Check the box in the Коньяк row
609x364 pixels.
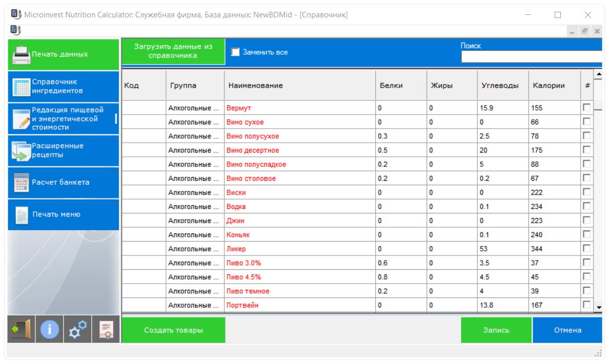click(x=586, y=234)
